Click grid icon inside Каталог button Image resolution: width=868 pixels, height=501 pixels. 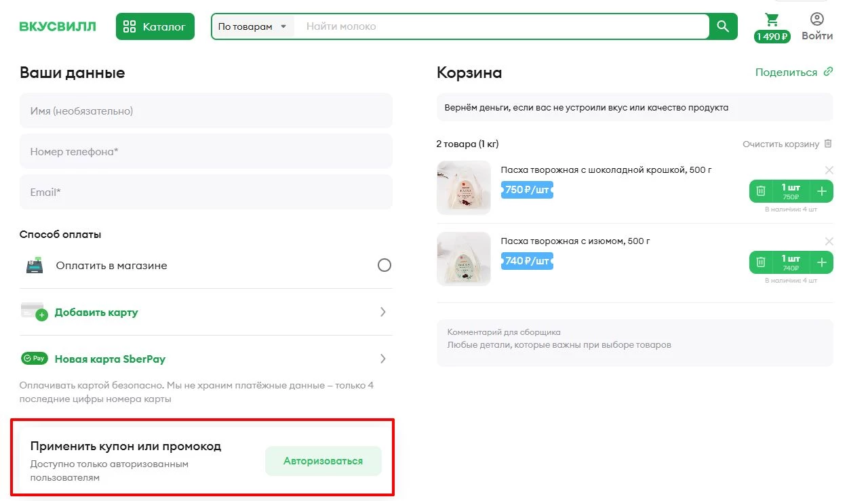tap(129, 26)
